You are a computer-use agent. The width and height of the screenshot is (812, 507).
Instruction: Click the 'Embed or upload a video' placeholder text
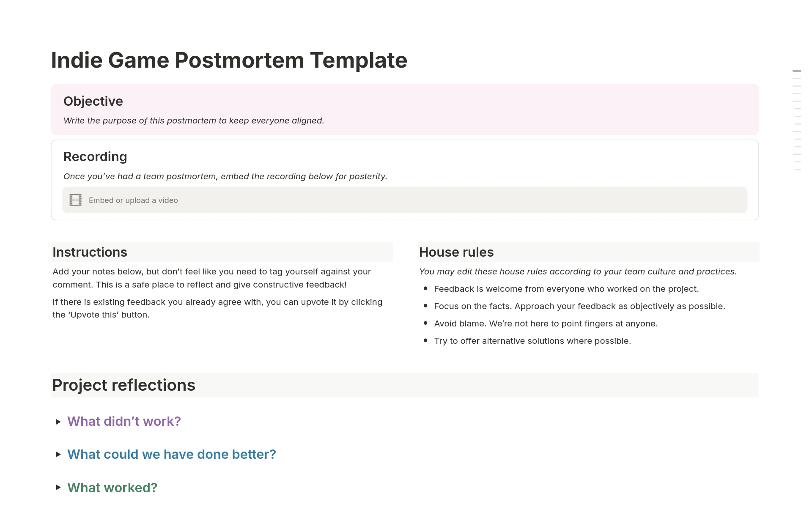coord(133,200)
